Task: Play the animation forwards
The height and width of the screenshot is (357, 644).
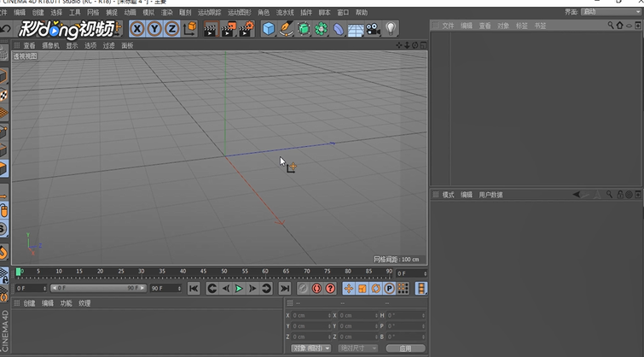Action: tap(239, 289)
